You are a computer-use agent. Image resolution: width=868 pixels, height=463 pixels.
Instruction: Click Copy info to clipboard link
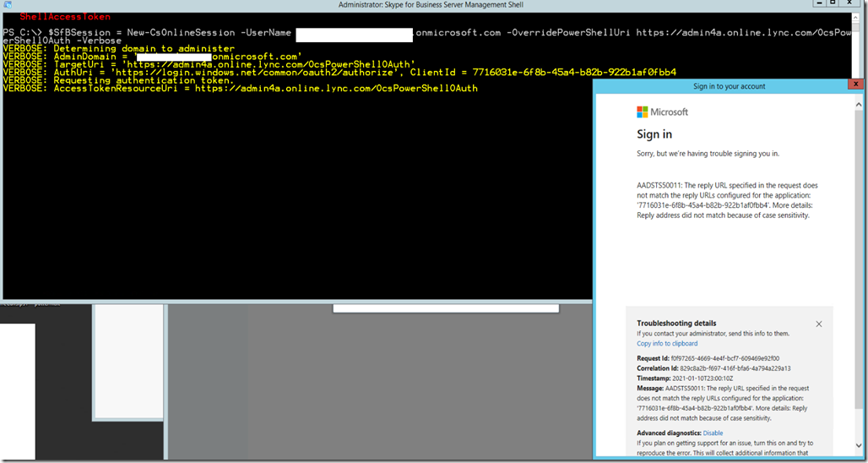tap(667, 343)
